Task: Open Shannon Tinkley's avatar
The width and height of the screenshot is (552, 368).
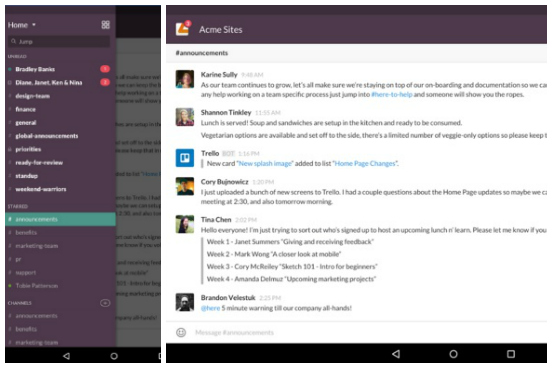Action: pos(185,117)
